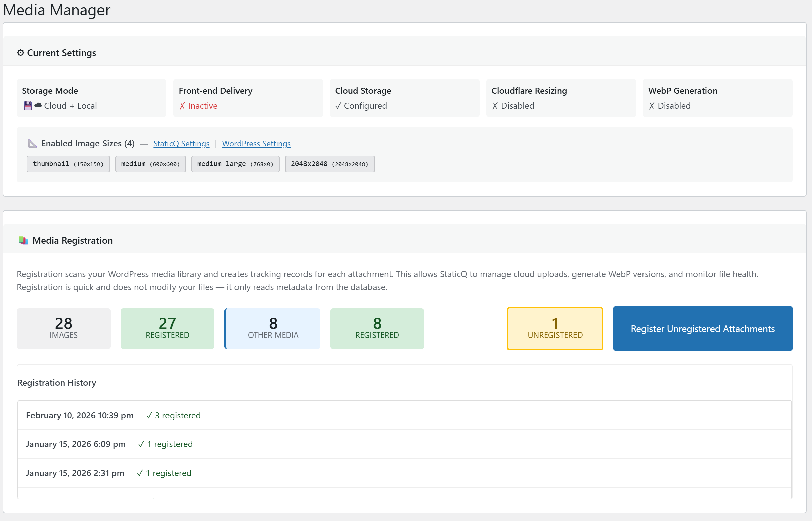Click the chart icon next to Enabled Image Sizes

tap(32, 143)
